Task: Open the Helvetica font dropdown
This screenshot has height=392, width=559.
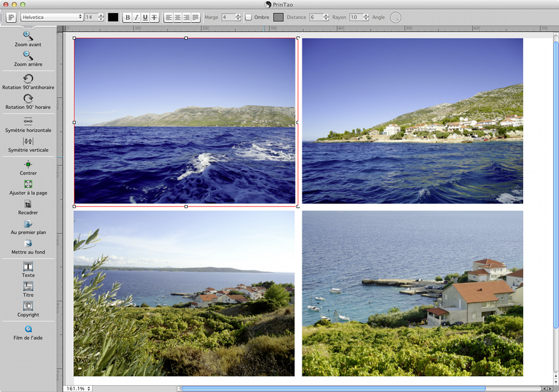Action: click(x=52, y=17)
